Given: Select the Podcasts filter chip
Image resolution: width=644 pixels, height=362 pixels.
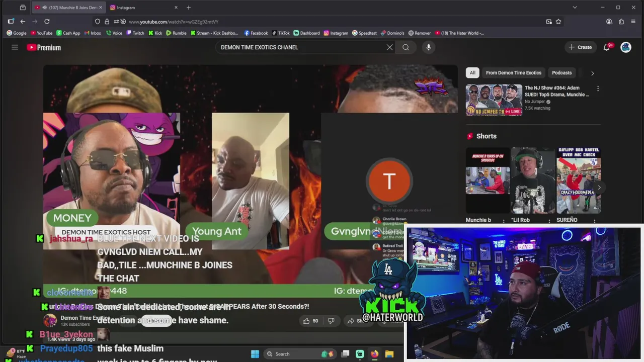Looking at the screenshot, I should (561, 73).
